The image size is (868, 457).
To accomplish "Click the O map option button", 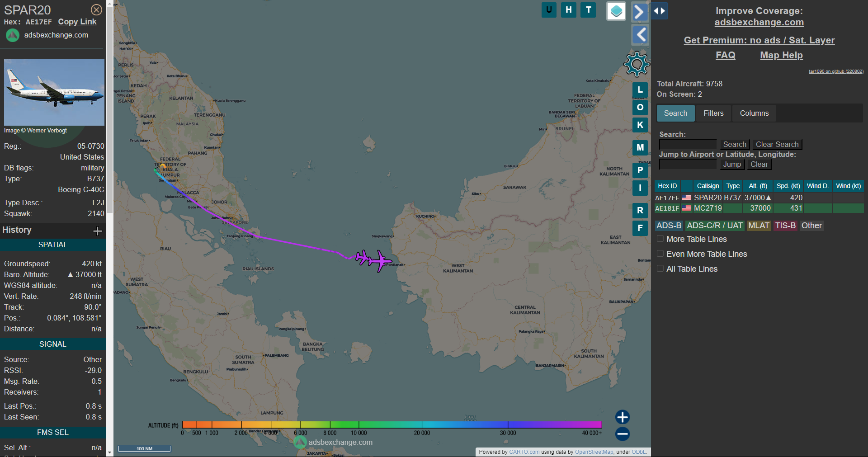I will tap(640, 108).
